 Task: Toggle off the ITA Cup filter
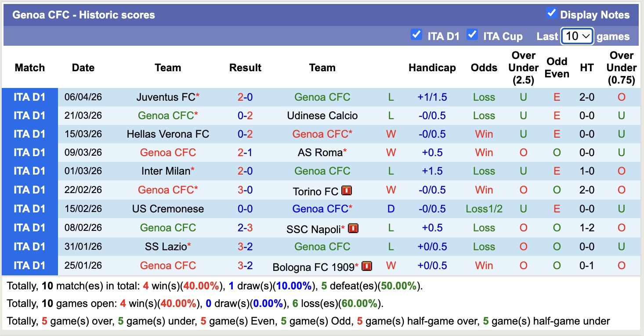[472, 35]
